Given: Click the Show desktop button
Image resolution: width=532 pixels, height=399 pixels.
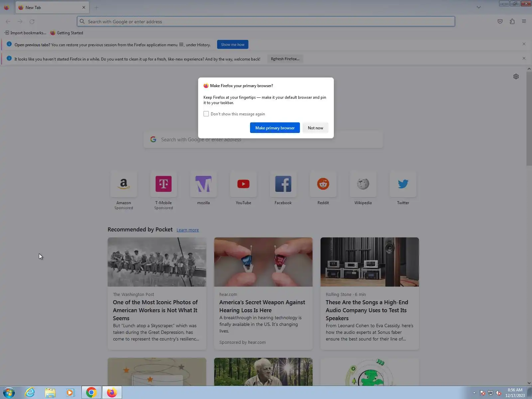Looking at the screenshot, I should [530, 393].
